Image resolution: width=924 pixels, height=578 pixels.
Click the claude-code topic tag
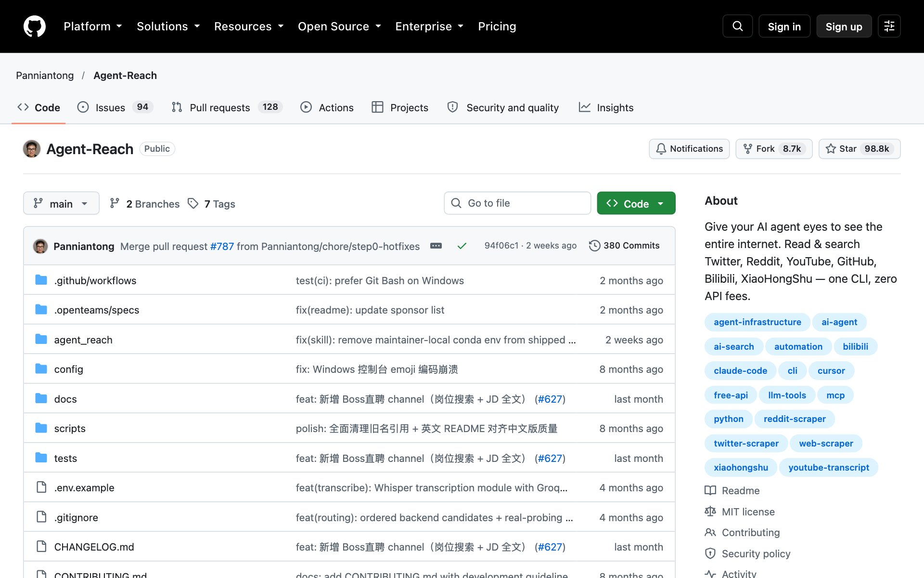(x=740, y=370)
